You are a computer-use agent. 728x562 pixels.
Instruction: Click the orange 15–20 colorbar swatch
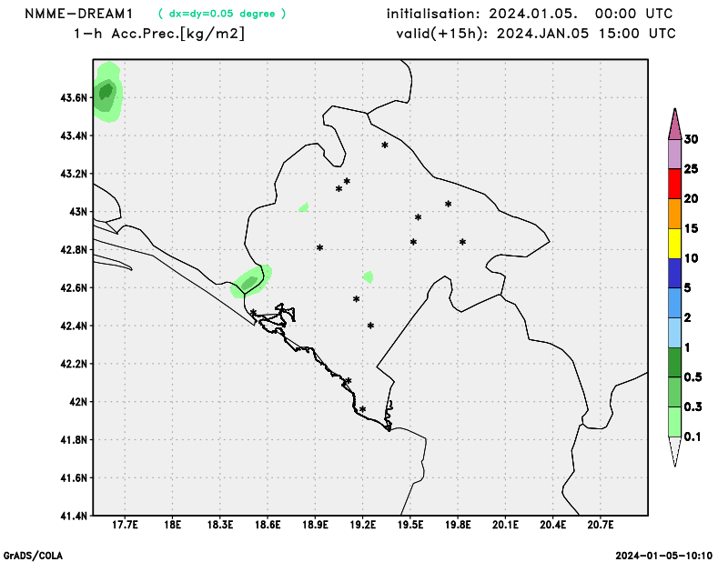(x=674, y=214)
